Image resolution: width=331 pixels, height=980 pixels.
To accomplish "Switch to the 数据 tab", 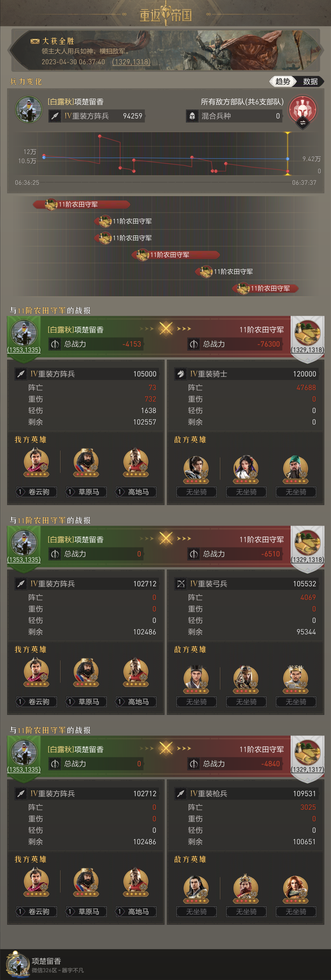I will coord(310,81).
